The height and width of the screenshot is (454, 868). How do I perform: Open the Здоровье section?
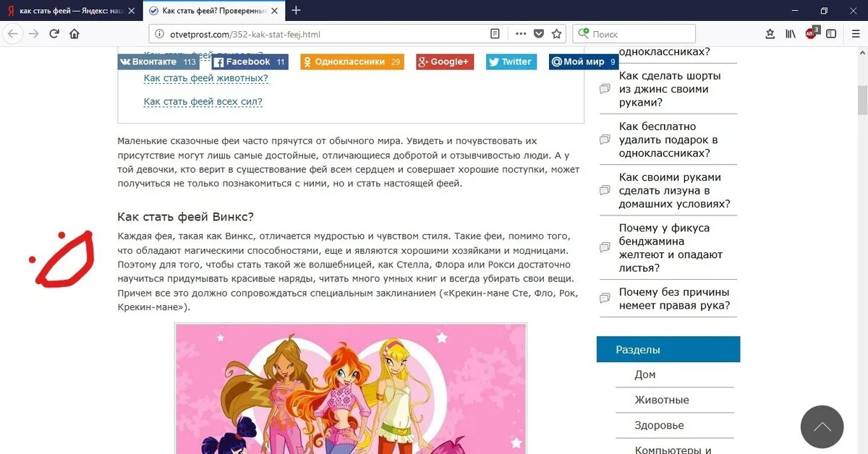pos(659,425)
